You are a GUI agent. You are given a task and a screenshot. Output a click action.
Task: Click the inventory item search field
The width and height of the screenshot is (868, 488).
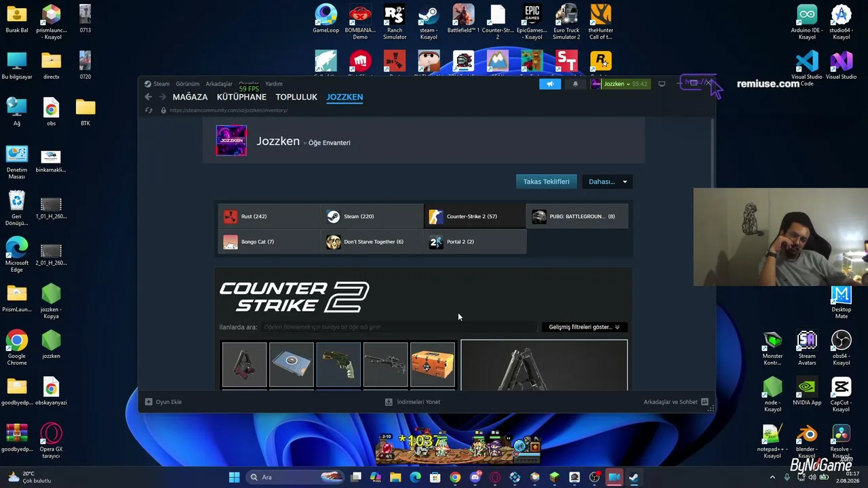pos(399,327)
